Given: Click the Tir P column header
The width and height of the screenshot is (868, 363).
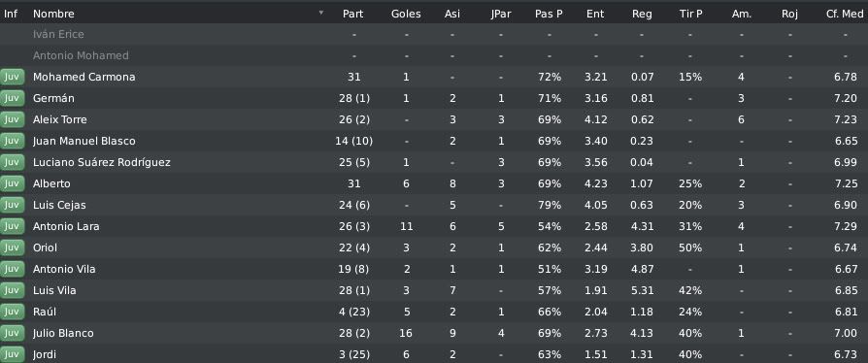Looking at the screenshot, I should [x=691, y=14].
